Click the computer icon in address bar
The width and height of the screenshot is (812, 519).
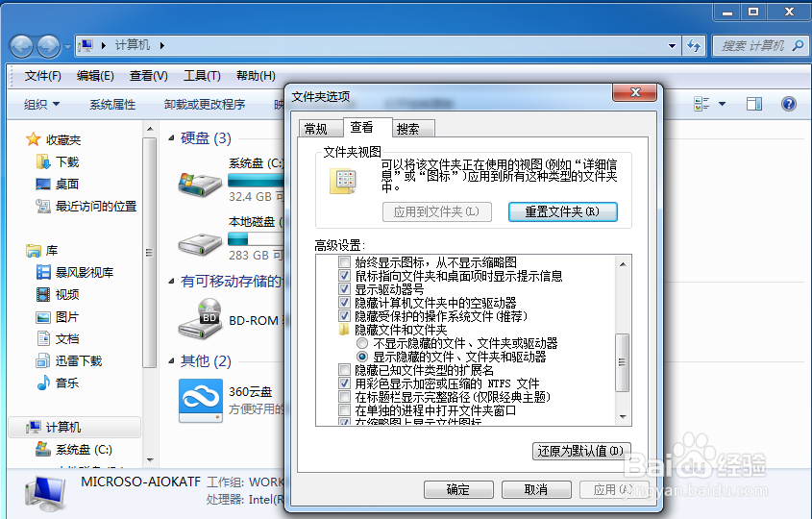(86, 45)
